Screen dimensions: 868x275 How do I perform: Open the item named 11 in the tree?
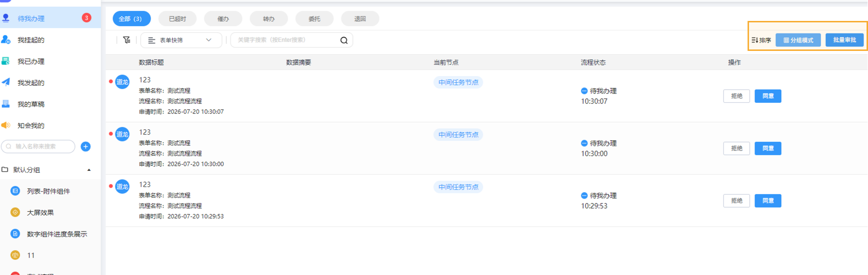(x=31, y=255)
